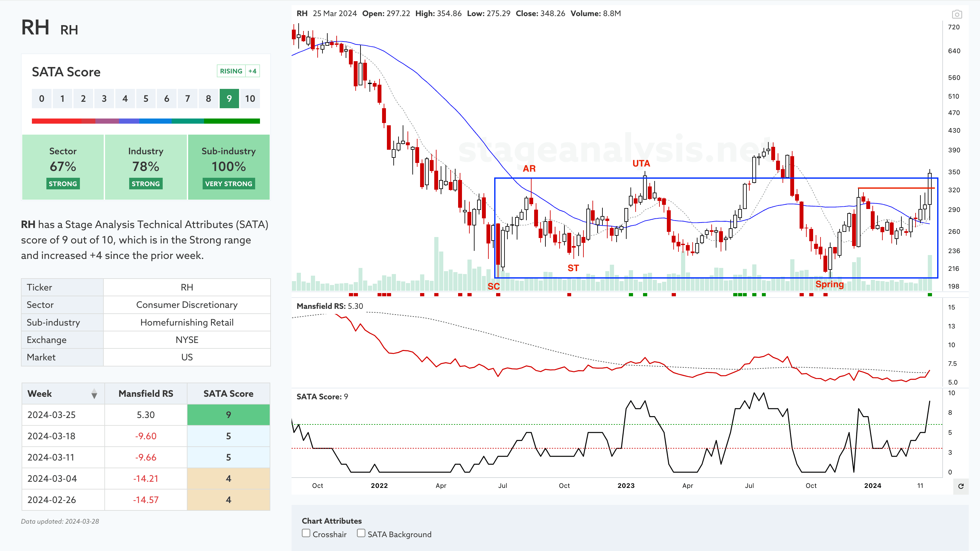This screenshot has height=551, width=980.
Task: Click NYSE exchange value
Action: pos(187,340)
